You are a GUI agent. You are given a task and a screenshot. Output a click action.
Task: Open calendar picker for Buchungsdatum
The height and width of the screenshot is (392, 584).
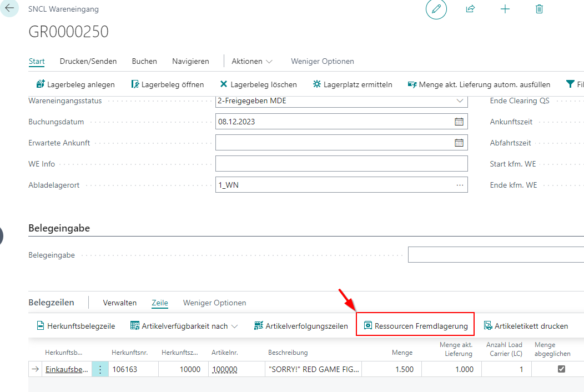(459, 122)
